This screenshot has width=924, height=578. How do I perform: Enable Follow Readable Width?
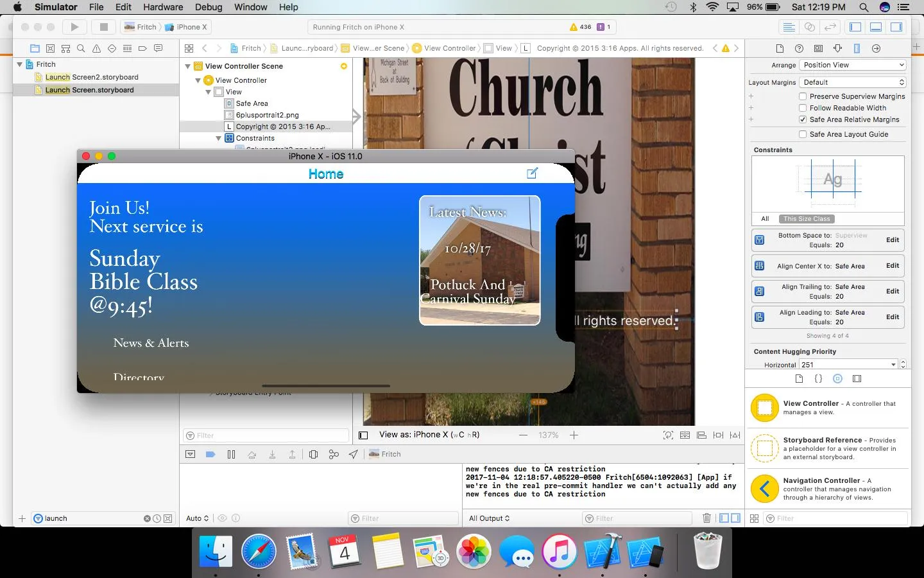(803, 108)
